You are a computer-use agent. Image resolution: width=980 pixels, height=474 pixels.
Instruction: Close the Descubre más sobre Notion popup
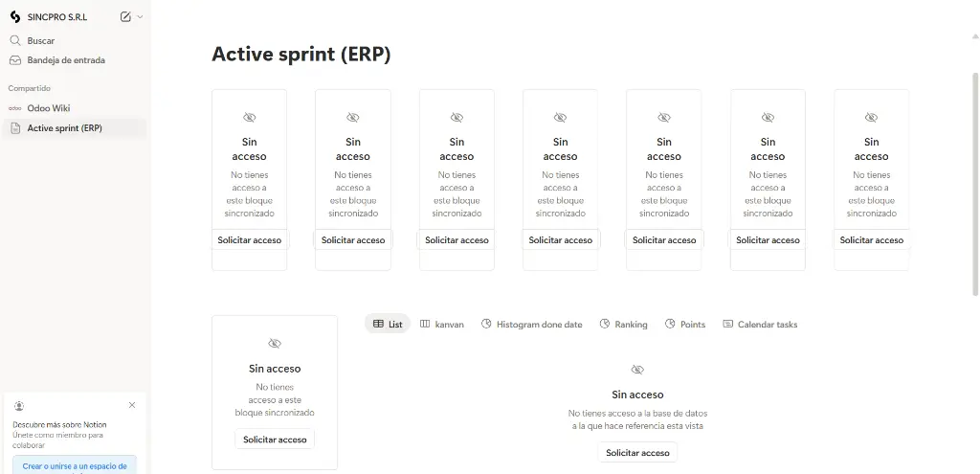[132, 405]
